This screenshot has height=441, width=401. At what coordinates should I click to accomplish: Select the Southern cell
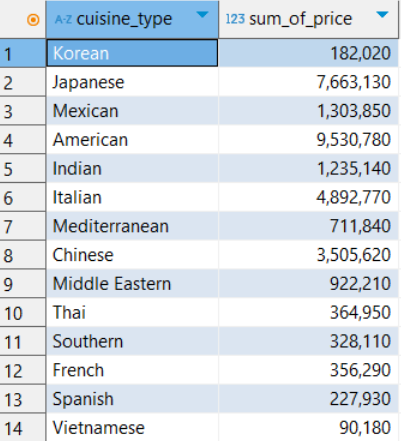click(x=132, y=341)
